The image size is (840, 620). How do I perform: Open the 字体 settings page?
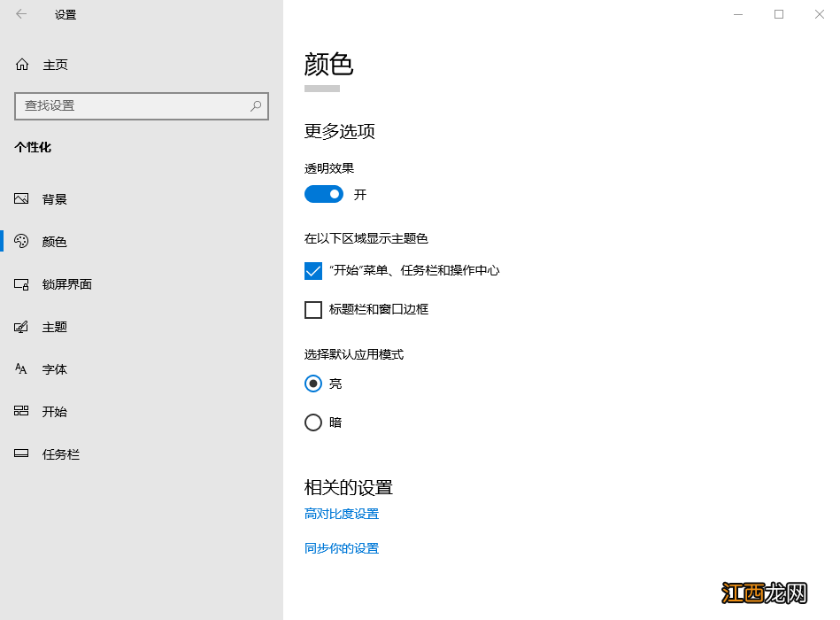tap(142, 369)
